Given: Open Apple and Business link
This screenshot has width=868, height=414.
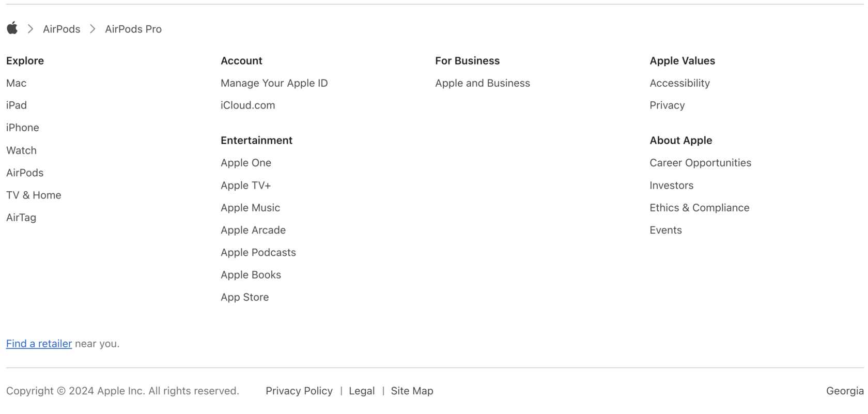Looking at the screenshot, I should 482,83.
